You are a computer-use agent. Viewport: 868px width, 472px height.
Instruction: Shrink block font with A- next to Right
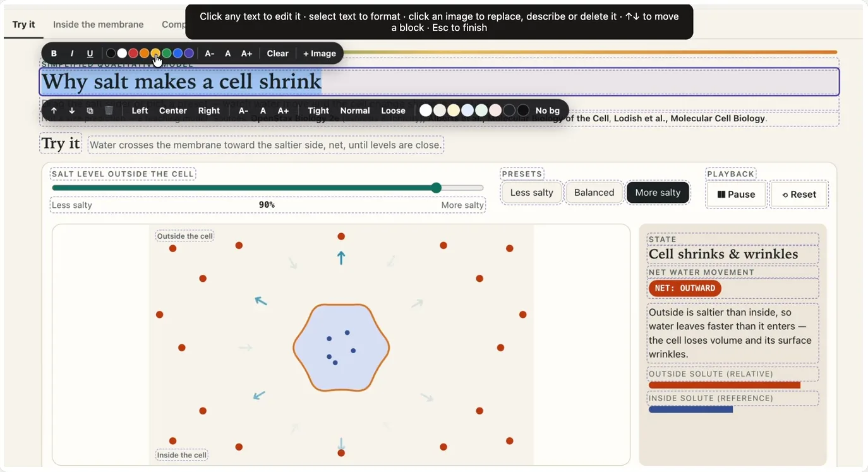243,111
